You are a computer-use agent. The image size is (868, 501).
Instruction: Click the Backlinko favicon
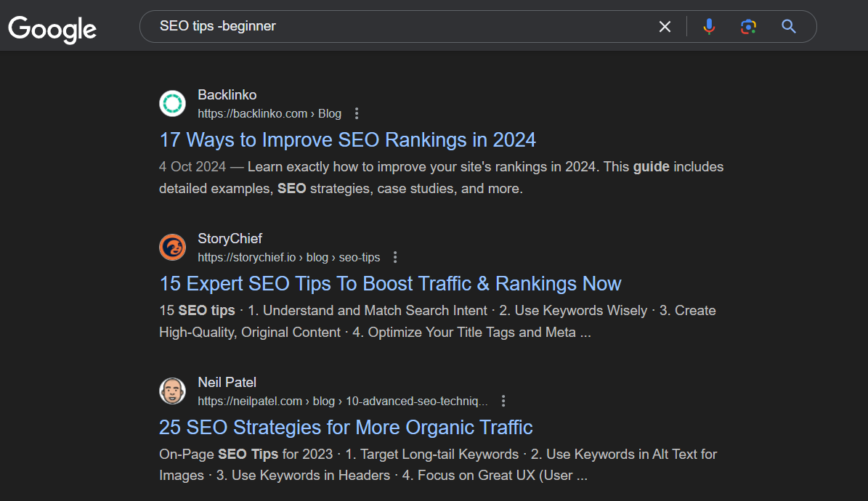click(173, 104)
